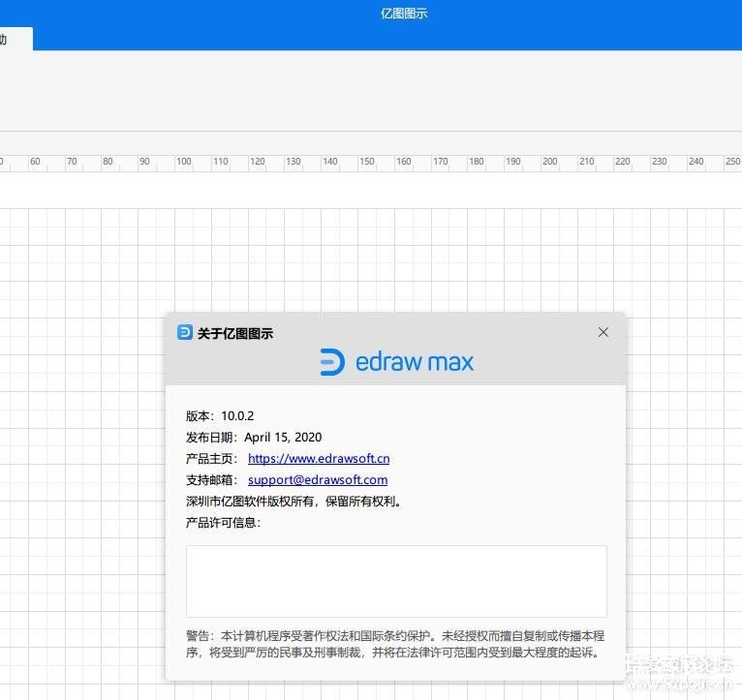Screen dimensions: 742x700
Task: Click the 警告 legal warning paragraph
Action: (x=395, y=644)
